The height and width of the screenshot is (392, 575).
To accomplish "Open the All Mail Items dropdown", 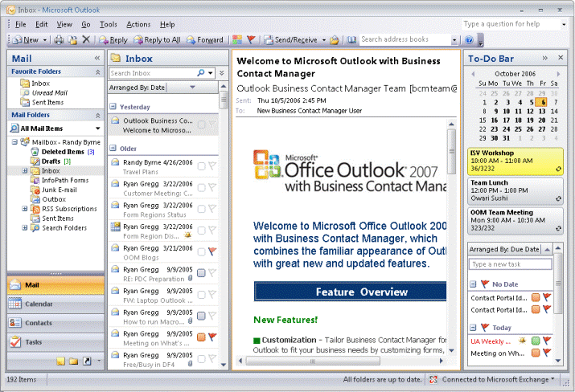I will tap(98, 129).
